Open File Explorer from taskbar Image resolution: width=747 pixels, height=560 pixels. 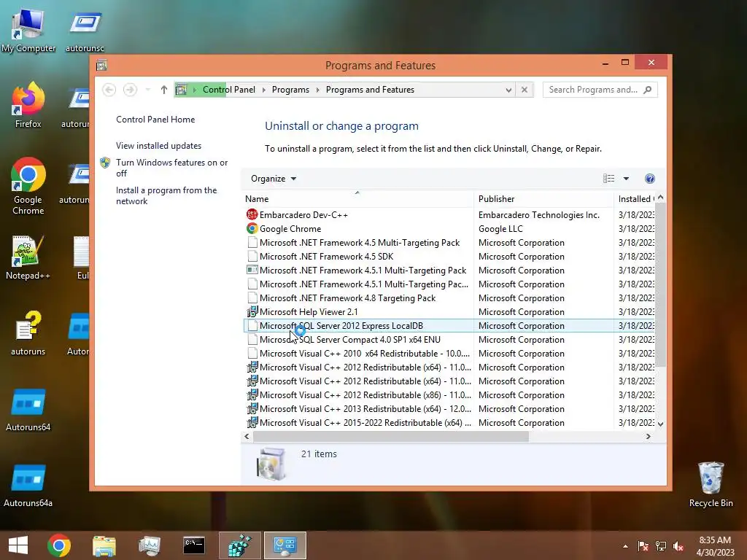(104, 545)
